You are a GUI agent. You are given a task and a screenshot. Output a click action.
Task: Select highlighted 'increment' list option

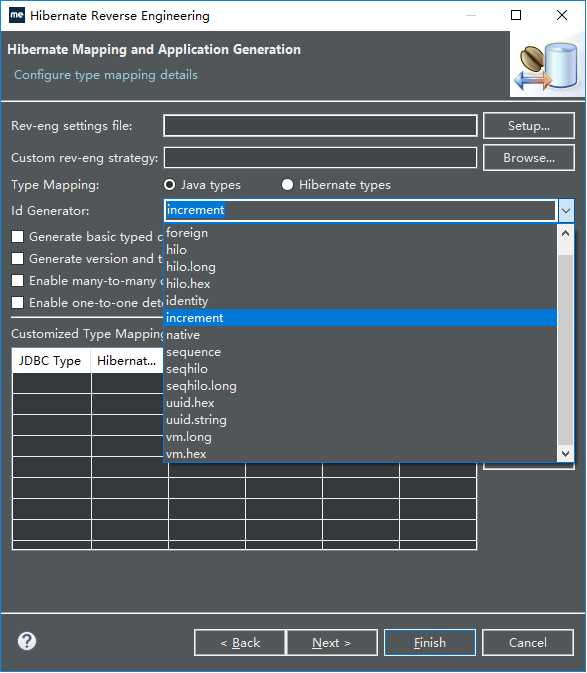pyautogui.click(x=360, y=318)
